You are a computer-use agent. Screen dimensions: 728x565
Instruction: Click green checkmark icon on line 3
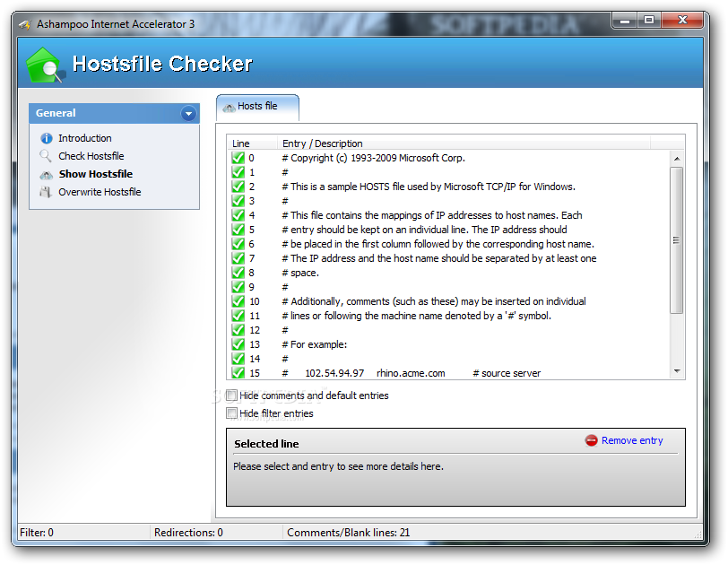pos(238,201)
